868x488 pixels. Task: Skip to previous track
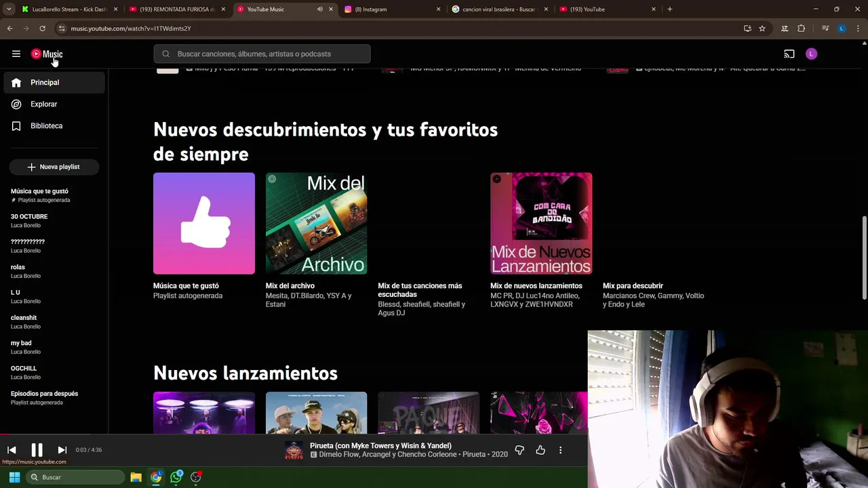12,450
